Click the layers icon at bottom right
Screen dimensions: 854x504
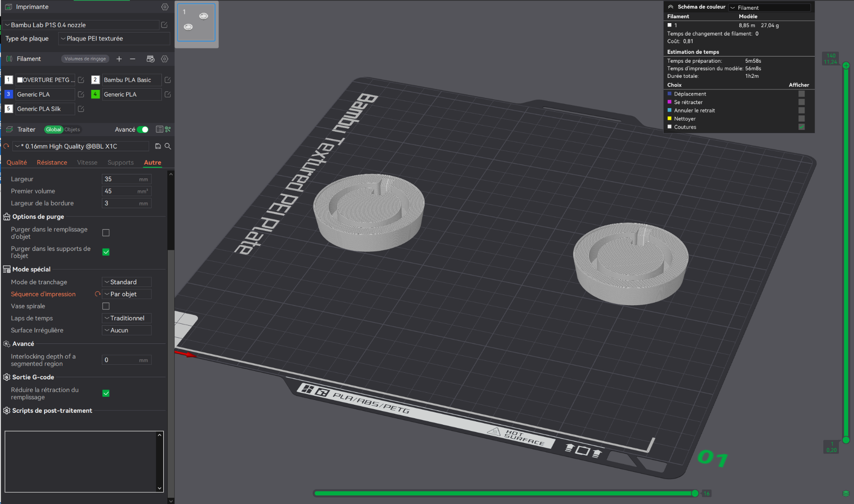846,493
